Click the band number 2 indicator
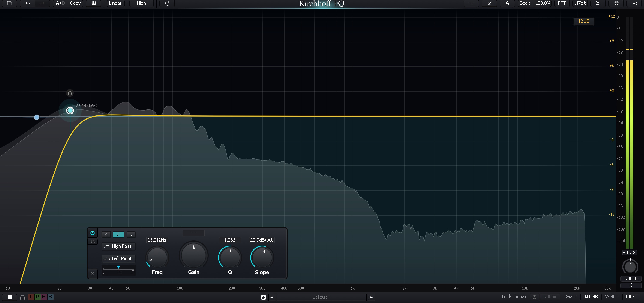This screenshot has height=303, width=644. 118,234
